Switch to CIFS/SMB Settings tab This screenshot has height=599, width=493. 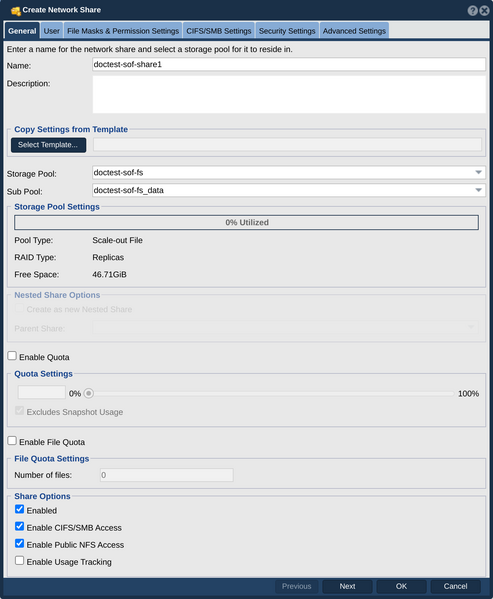coord(219,31)
